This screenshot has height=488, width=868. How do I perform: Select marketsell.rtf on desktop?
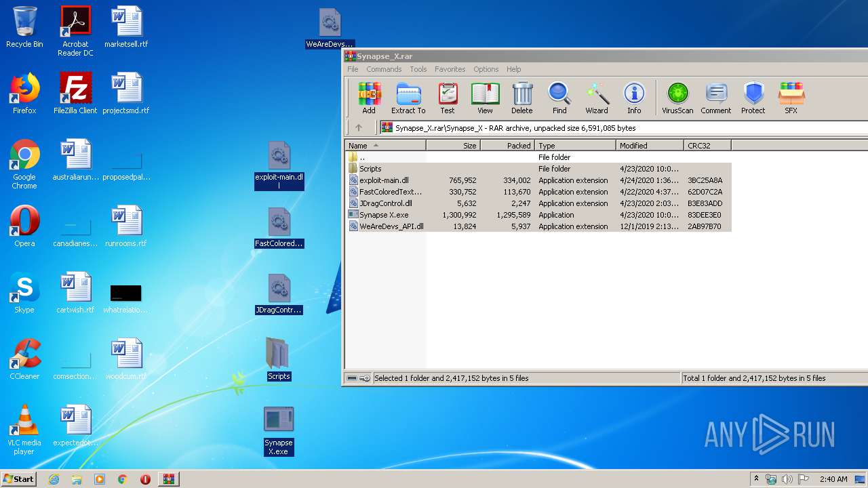click(x=126, y=27)
